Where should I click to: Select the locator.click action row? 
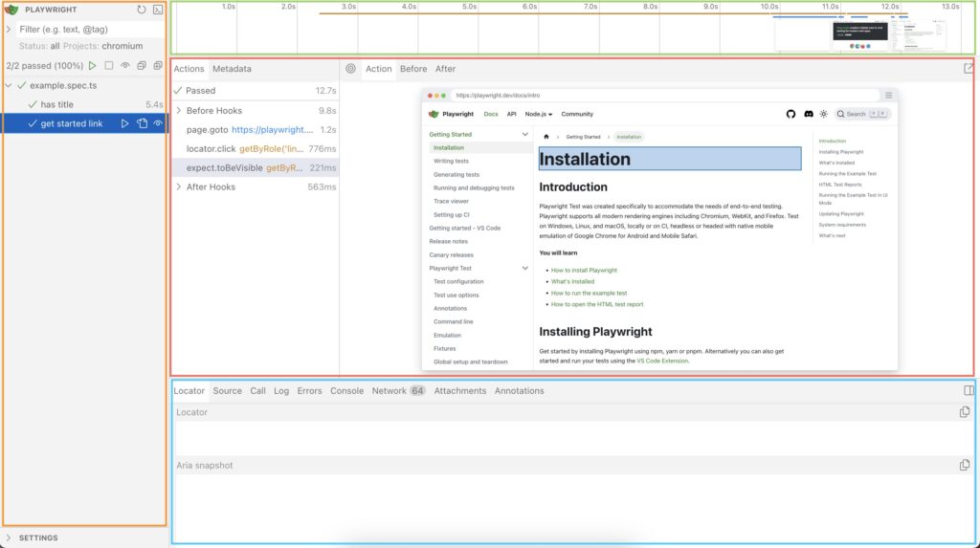[x=255, y=149]
